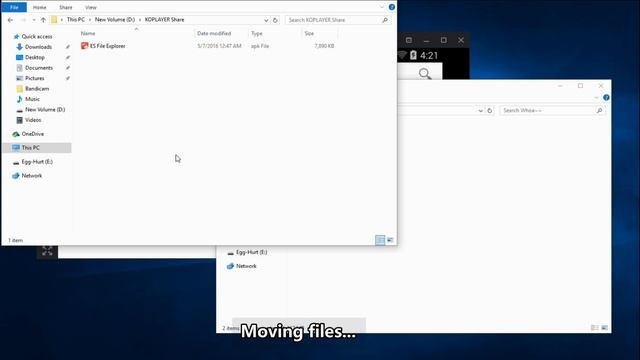
Task: Open the Home ribbon tab
Action: [x=40, y=7]
